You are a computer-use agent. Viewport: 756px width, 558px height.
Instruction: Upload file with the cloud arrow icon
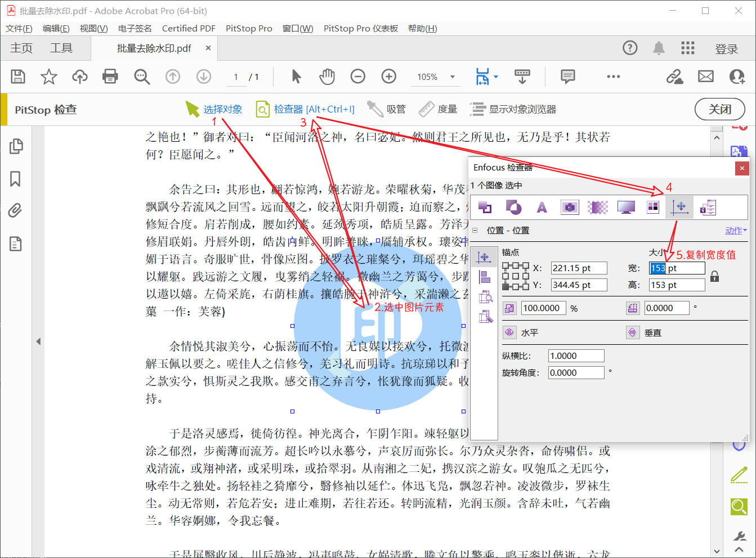point(80,76)
